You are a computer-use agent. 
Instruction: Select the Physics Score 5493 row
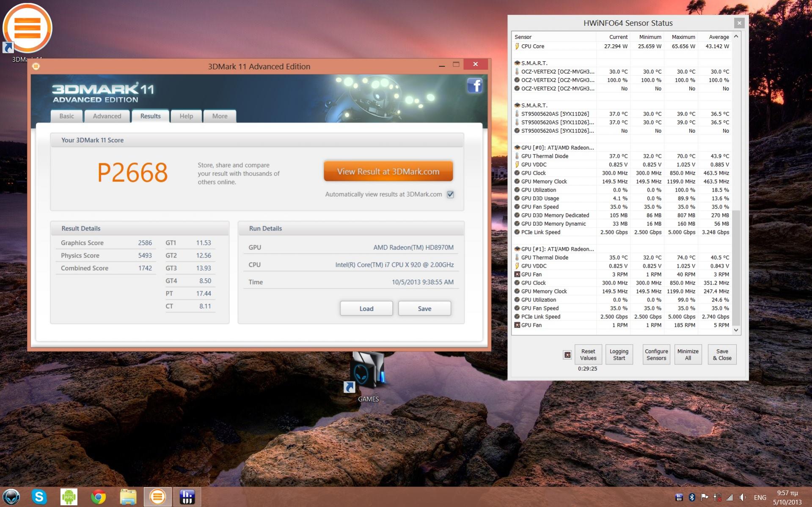pos(106,255)
